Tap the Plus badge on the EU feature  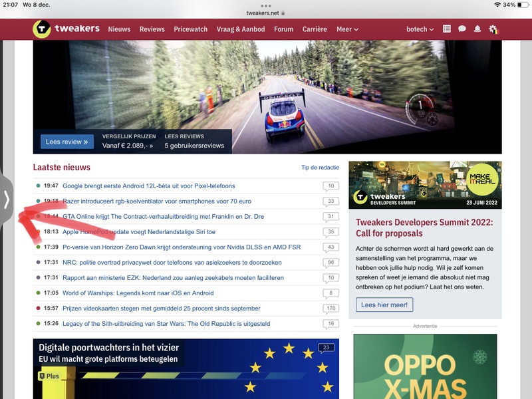coord(49,376)
